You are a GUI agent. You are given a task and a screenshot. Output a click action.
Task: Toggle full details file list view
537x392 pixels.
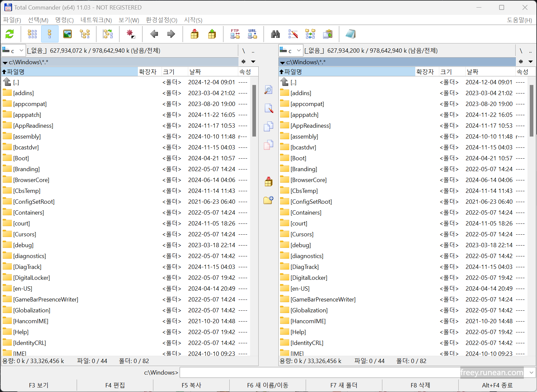(x=50, y=34)
